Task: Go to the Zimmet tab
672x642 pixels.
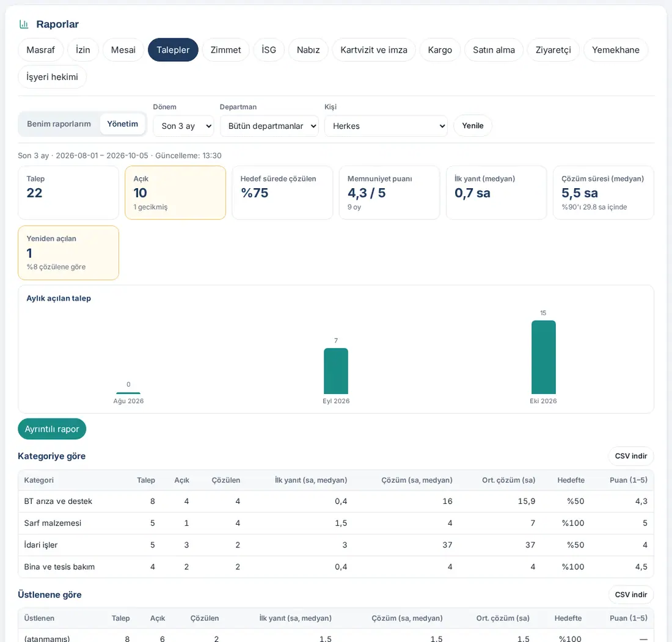Action: tap(226, 49)
